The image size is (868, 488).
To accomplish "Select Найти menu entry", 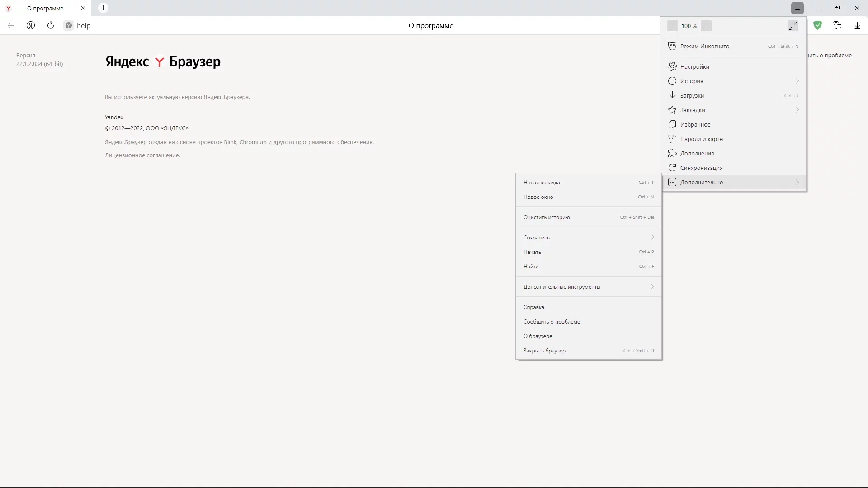I will [x=589, y=267].
